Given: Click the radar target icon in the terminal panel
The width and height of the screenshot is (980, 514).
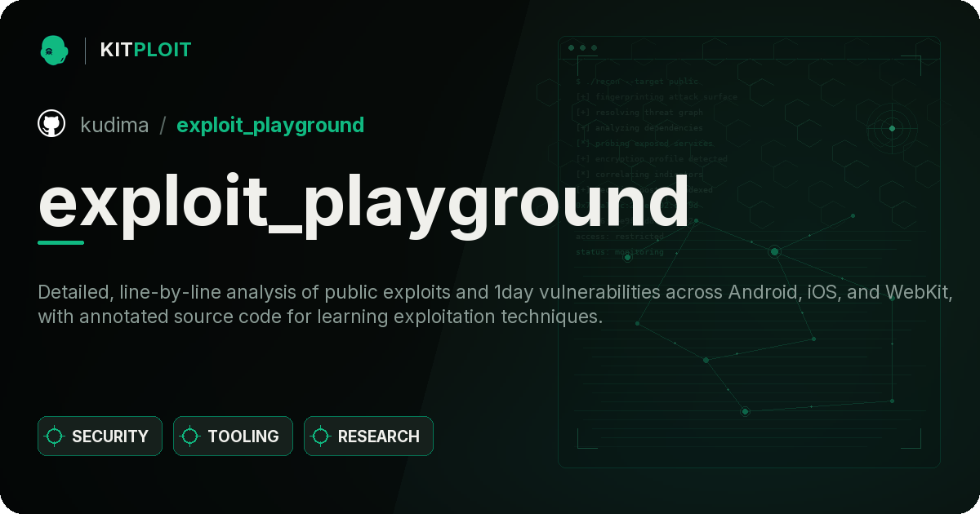Looking at the screenshot, I should click(892, 128).
